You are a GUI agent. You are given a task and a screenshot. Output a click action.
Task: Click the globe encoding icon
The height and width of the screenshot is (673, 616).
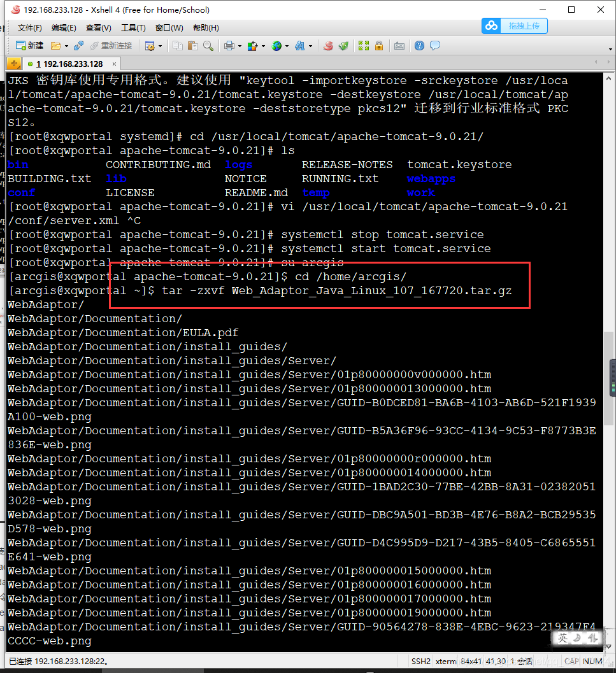276,45
